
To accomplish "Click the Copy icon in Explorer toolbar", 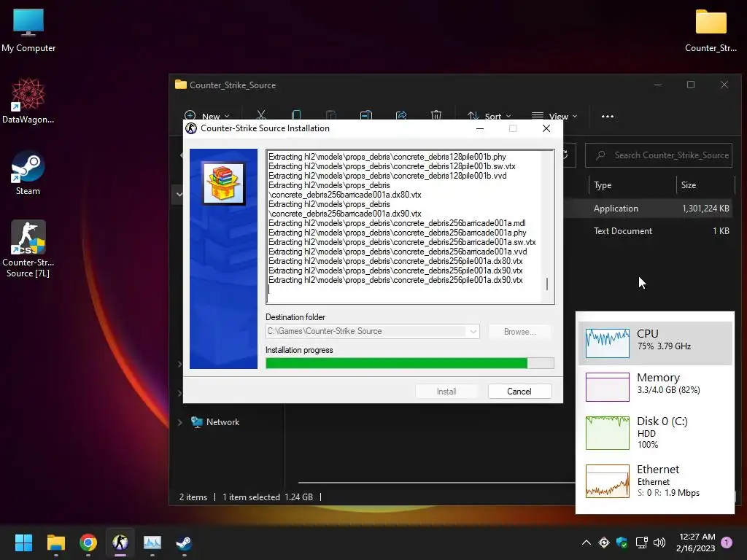I will [296, 115].
